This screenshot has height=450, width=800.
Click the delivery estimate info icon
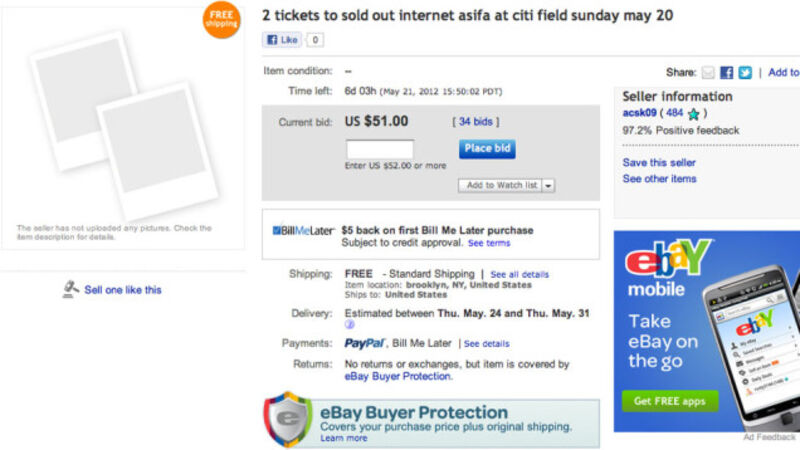point(350,326)
